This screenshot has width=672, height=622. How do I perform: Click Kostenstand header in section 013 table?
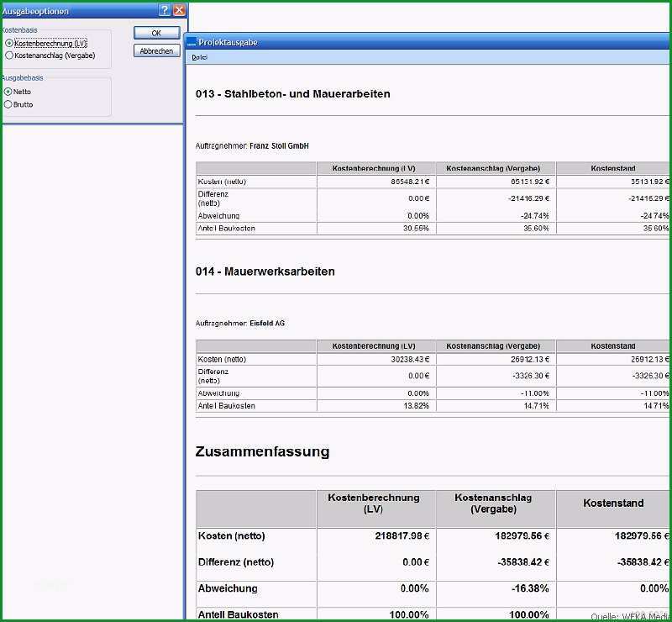coord(613,168)
